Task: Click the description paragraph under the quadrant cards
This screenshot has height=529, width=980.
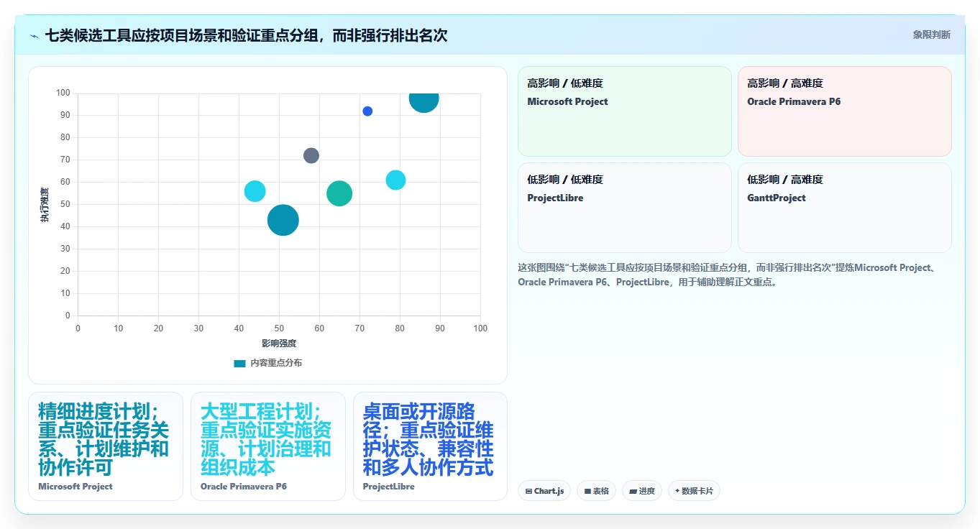Action: coord(730,275)
